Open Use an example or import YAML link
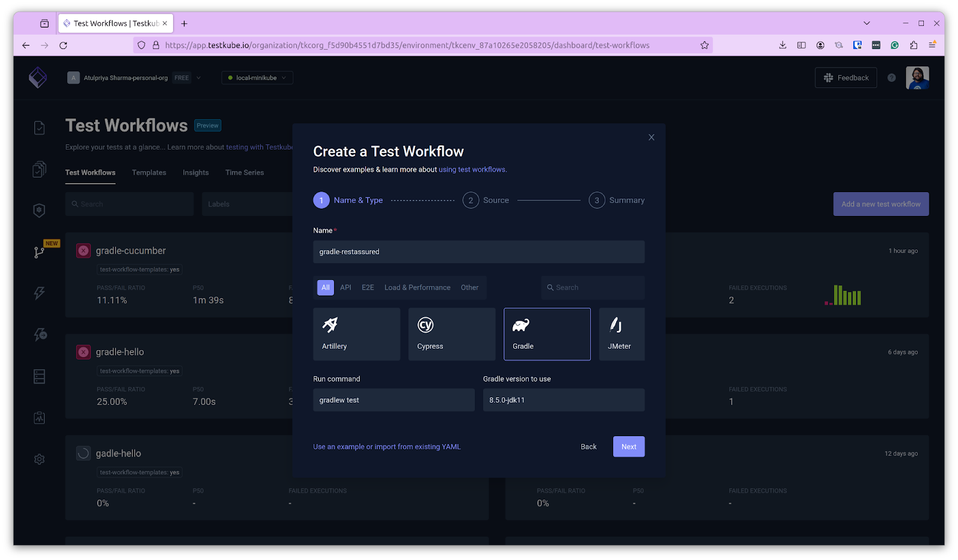 (387, 447)
